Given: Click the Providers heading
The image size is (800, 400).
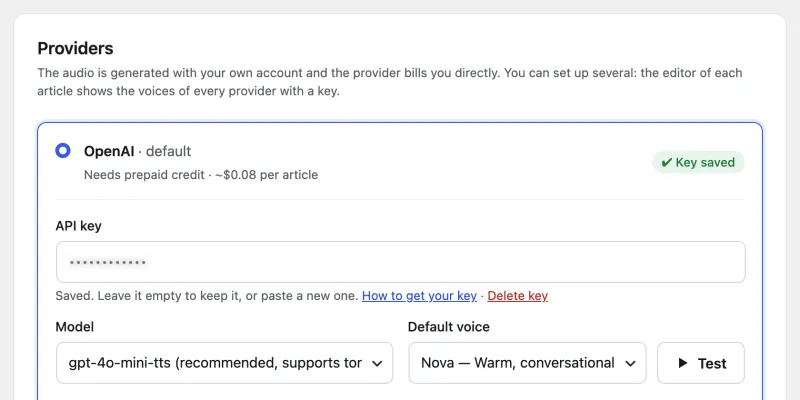Looking at the screenshot, I should tap(76, 48).
